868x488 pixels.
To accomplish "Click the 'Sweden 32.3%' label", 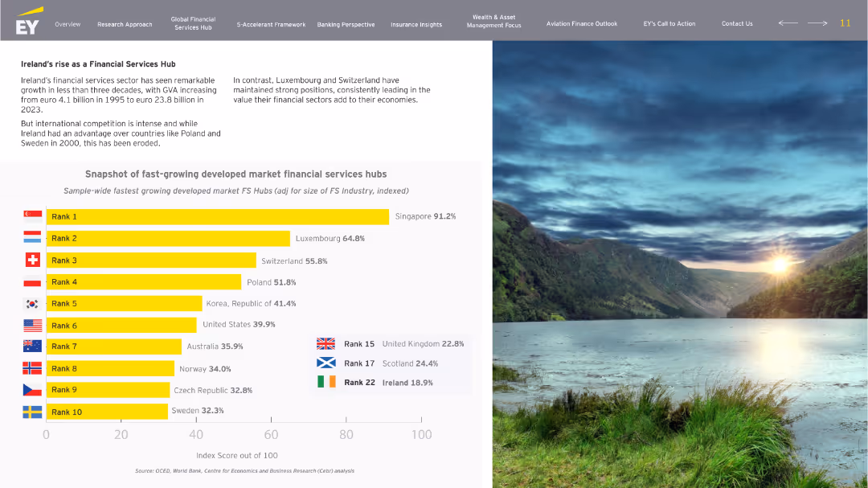I will (x=198, y=411).
